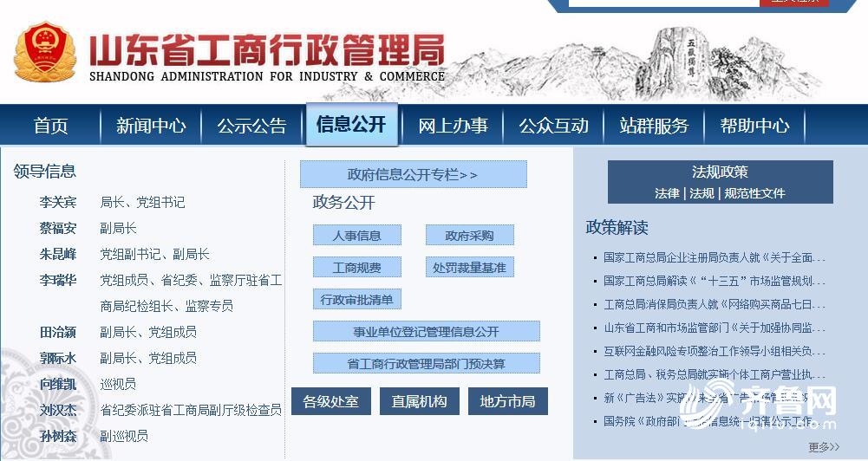Open leader profile 刘汉杰

57,410
